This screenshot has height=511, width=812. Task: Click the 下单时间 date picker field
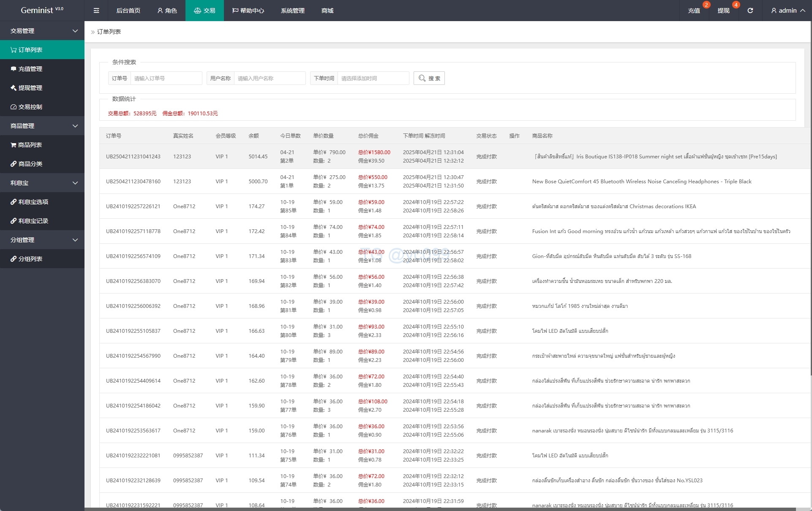tap(373, 78)
